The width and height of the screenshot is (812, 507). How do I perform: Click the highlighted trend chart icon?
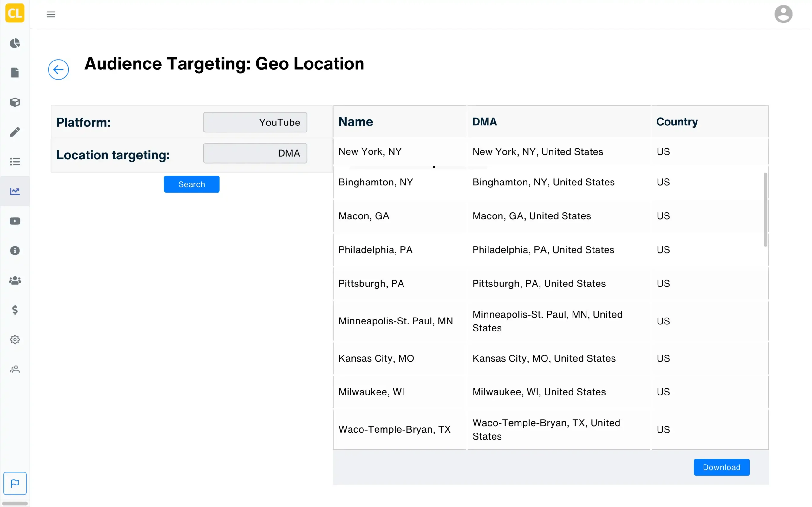coord(15,191)
